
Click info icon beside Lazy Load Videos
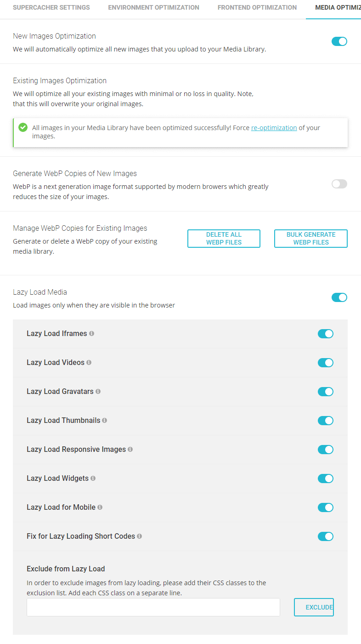(89, 363)
